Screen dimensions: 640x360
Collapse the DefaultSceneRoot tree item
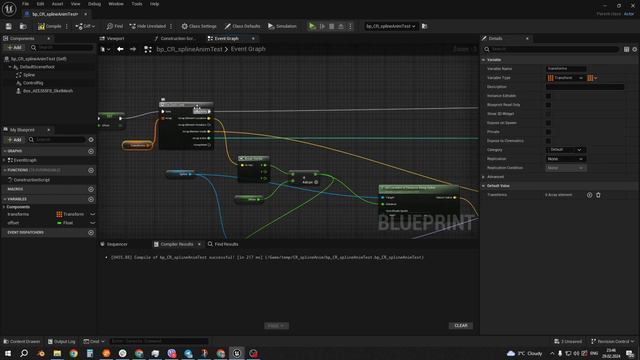click(x=10, y=67)
